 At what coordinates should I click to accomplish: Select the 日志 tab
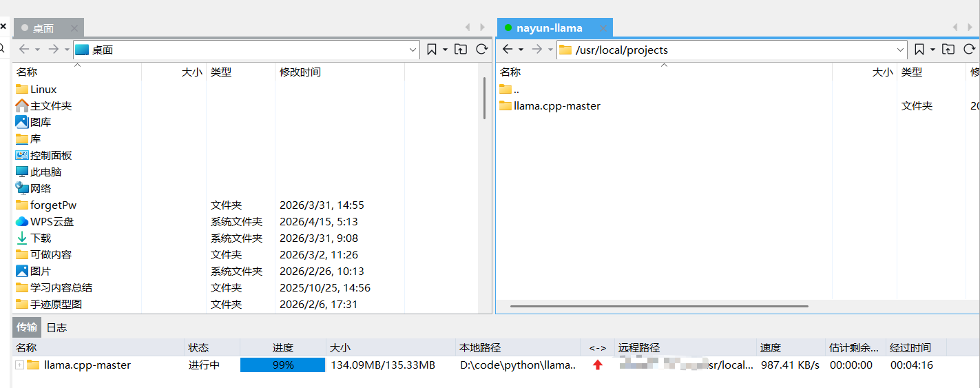pyautogui.click(x=57, y=327)
